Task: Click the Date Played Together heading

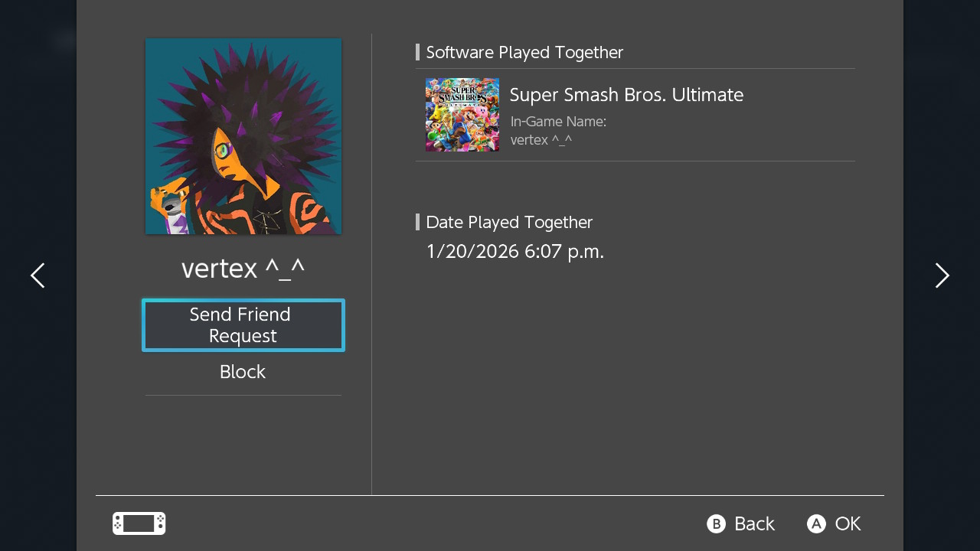Action: click(x=509, y=222)
